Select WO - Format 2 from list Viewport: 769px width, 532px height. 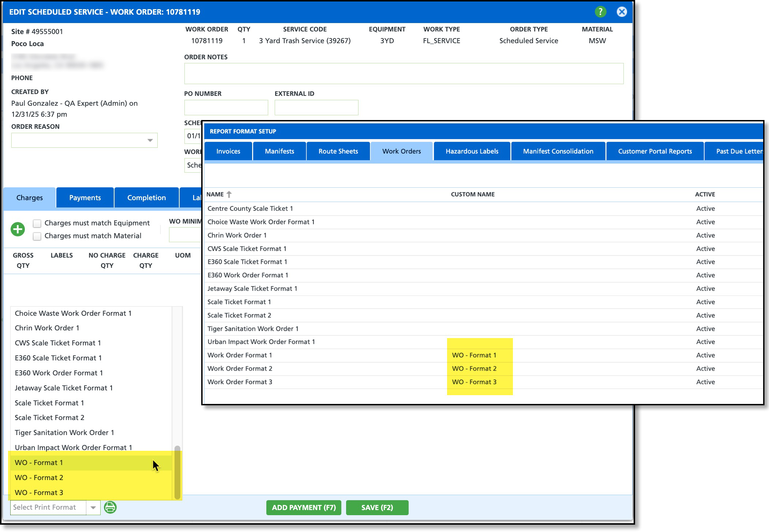39,477
